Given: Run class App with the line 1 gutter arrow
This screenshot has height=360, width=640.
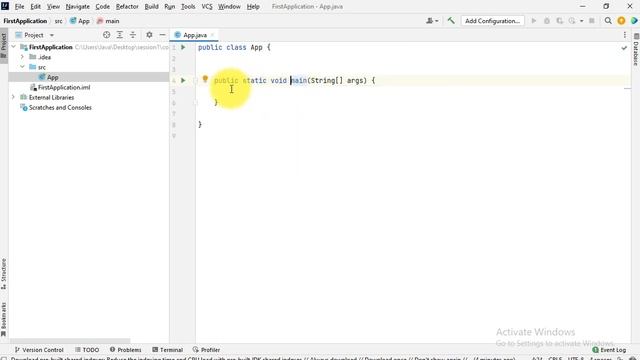Looking at the screenshot, I should (183, 47).
